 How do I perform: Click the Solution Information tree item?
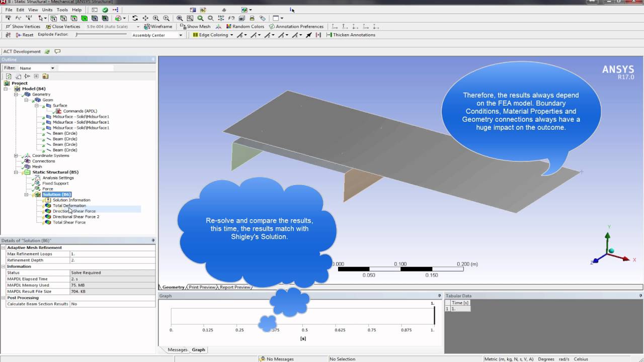pos(71,200)
